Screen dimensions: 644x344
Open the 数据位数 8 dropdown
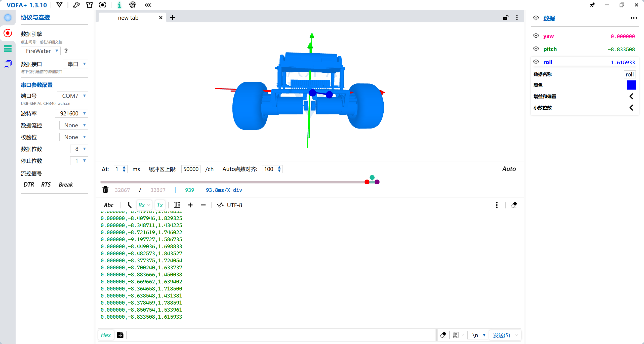coord(79,149)
